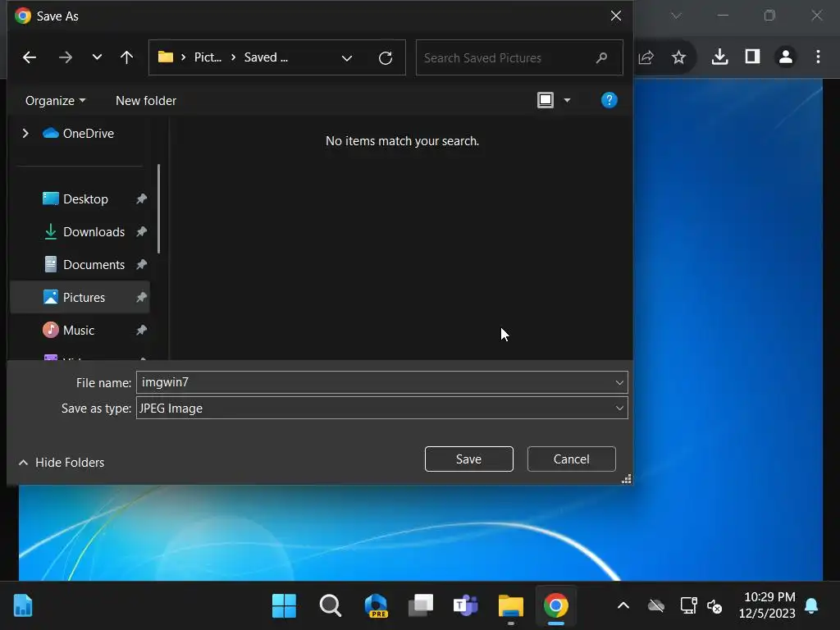Viewport: 840px width, 630px height.
Task: Open the Widgets icon on taskbar
Action: pyautogui.click(x=22, y=606)
